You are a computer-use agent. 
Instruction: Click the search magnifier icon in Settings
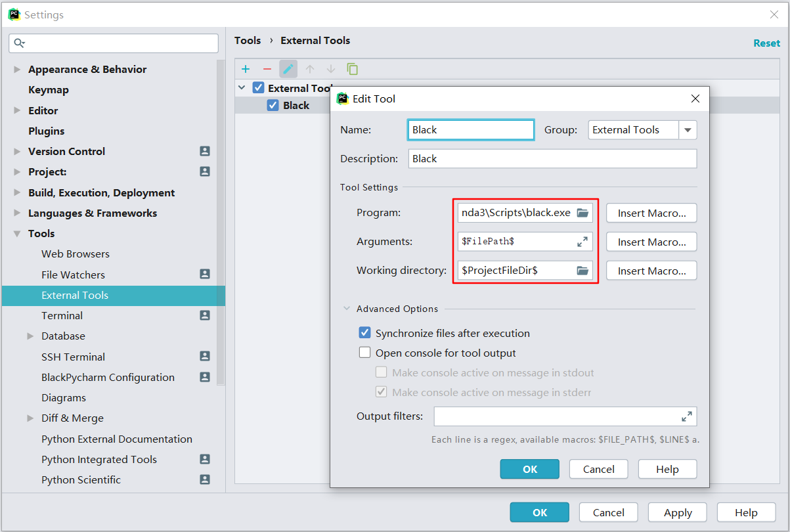pos(19,43)
